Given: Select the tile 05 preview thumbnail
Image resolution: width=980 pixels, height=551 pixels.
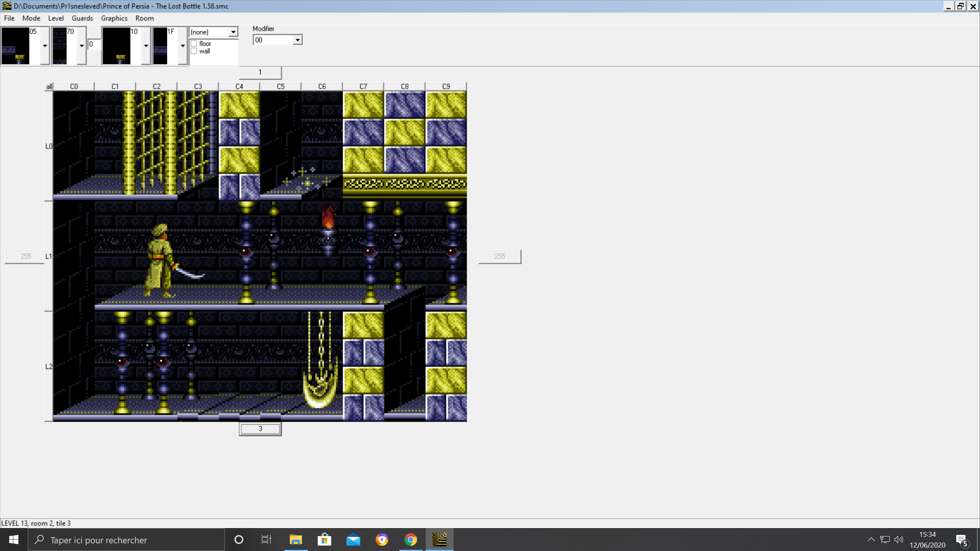Looking at the screenshot, I should (x=15, y=46).
